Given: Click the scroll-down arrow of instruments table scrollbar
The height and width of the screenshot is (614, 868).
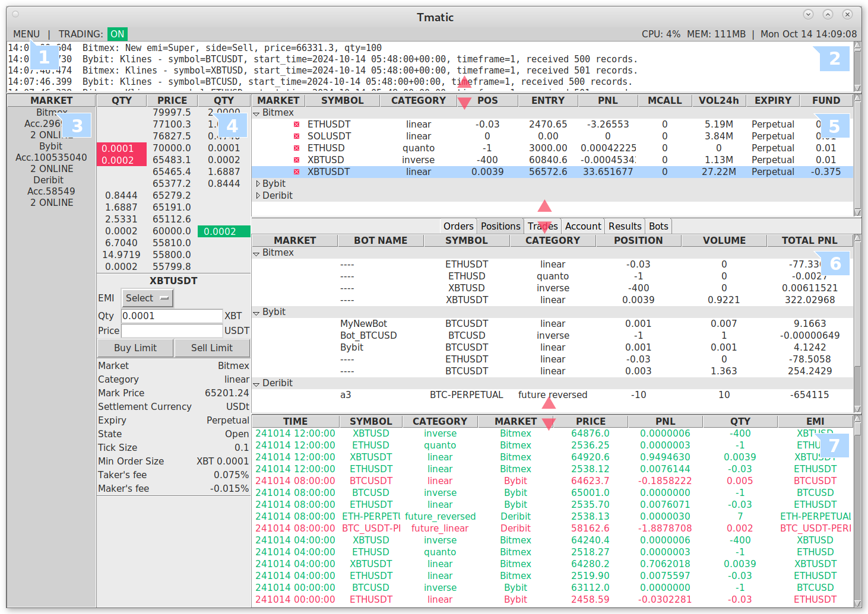Looking at the screenshot, I should (857, 212).
